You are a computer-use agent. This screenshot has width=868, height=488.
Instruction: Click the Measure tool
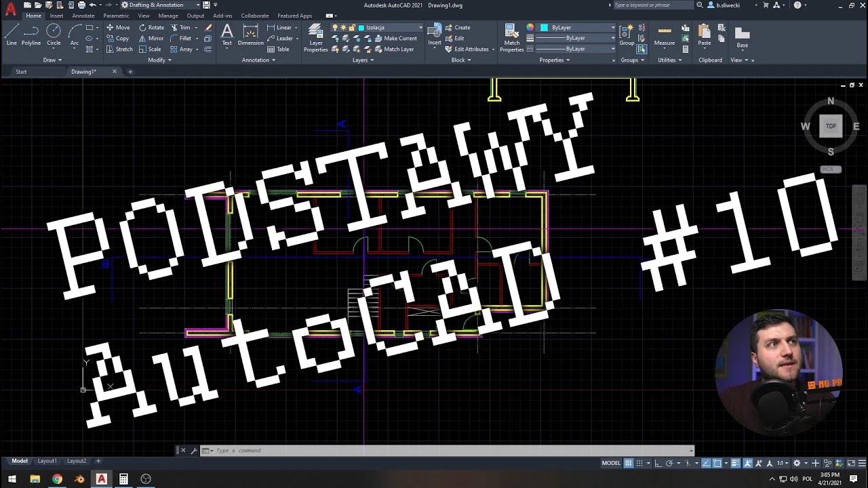tap(665, 35)
